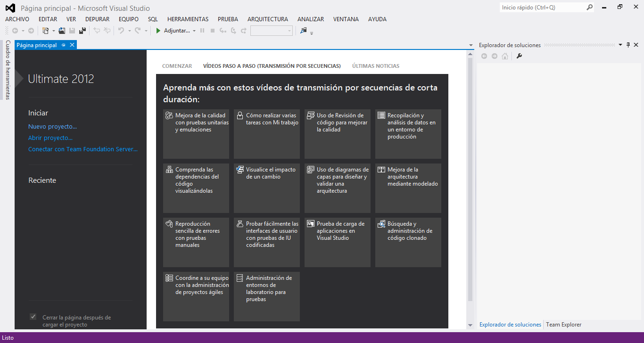Viewport: 644px width, 343px height.
Task: Open the Navigate Backward history dropdown arrow
Action: coord(23,31)
